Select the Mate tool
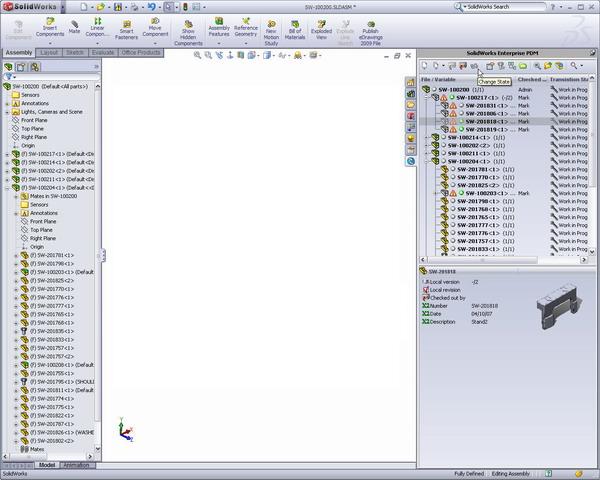 click(75, 27)
